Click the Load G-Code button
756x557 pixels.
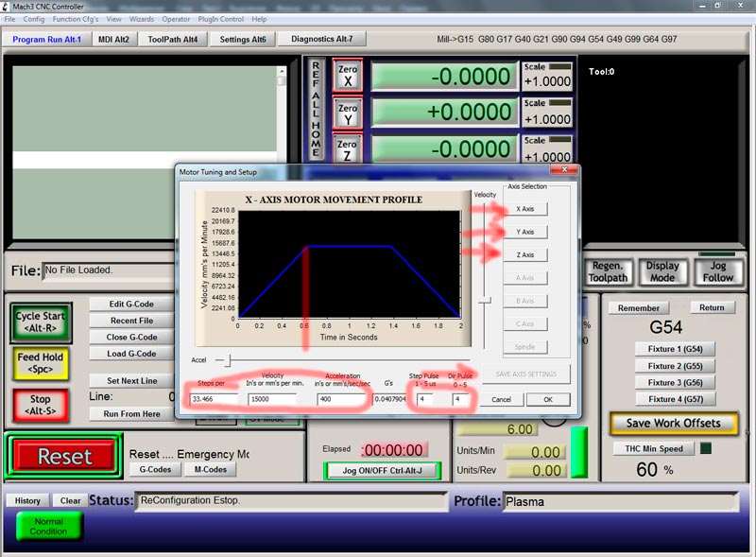(x=131, y=354)
